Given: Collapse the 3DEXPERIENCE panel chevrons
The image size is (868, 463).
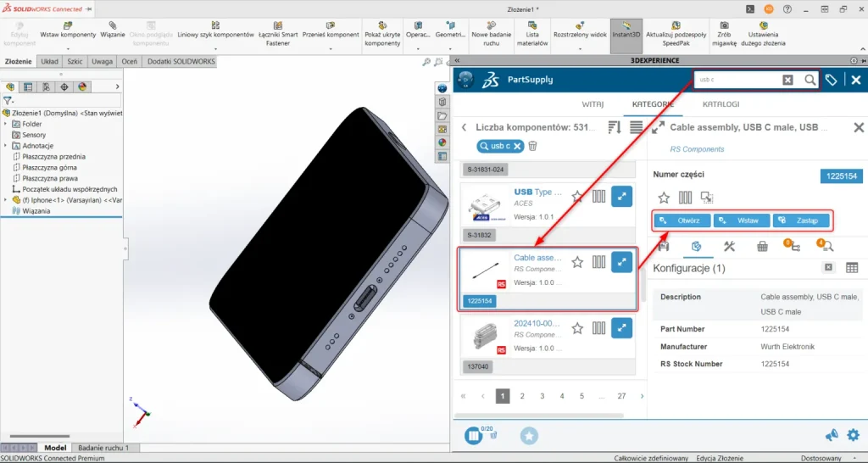Looking at the screenshot, I should click(x=457, y=60).
